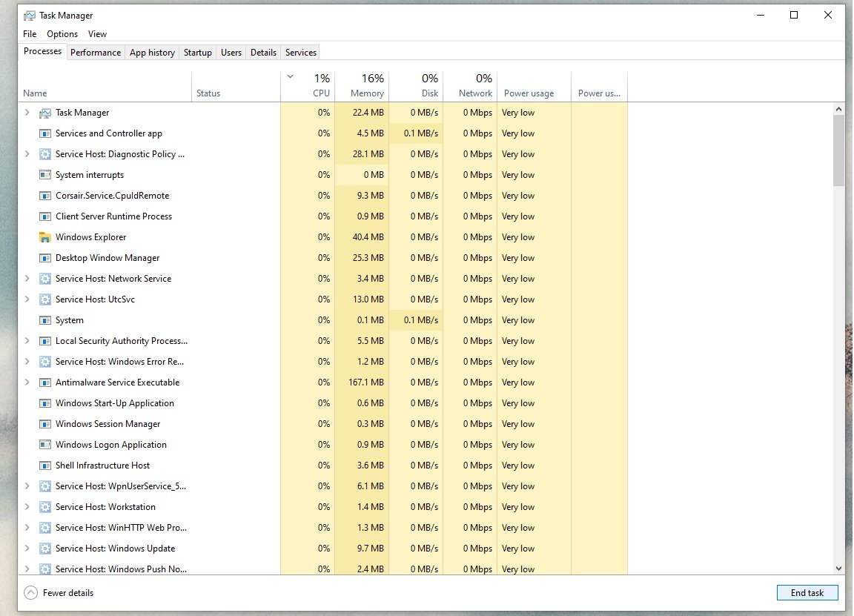Sort processes by Name column
The width and height of the screenshot is (854, 616).
[105, 87]
